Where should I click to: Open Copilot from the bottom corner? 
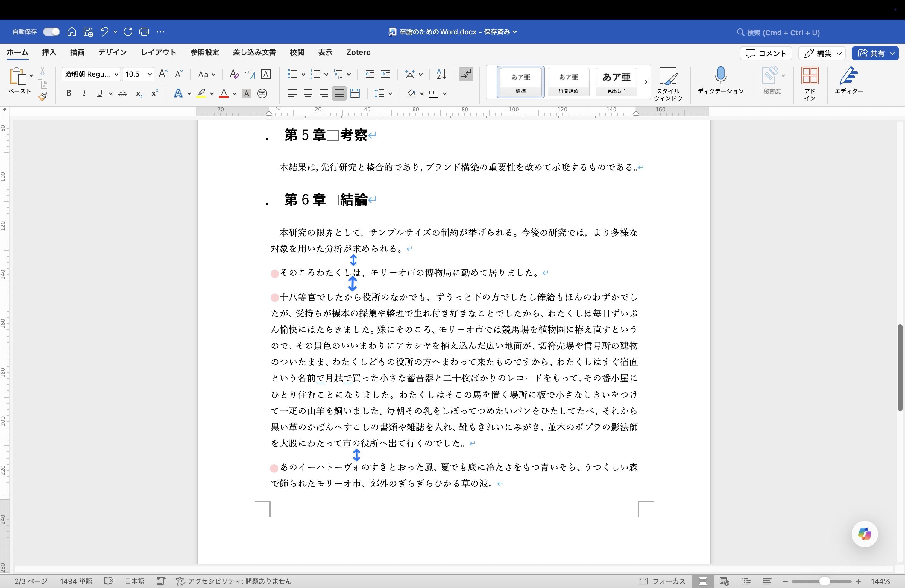864,534
